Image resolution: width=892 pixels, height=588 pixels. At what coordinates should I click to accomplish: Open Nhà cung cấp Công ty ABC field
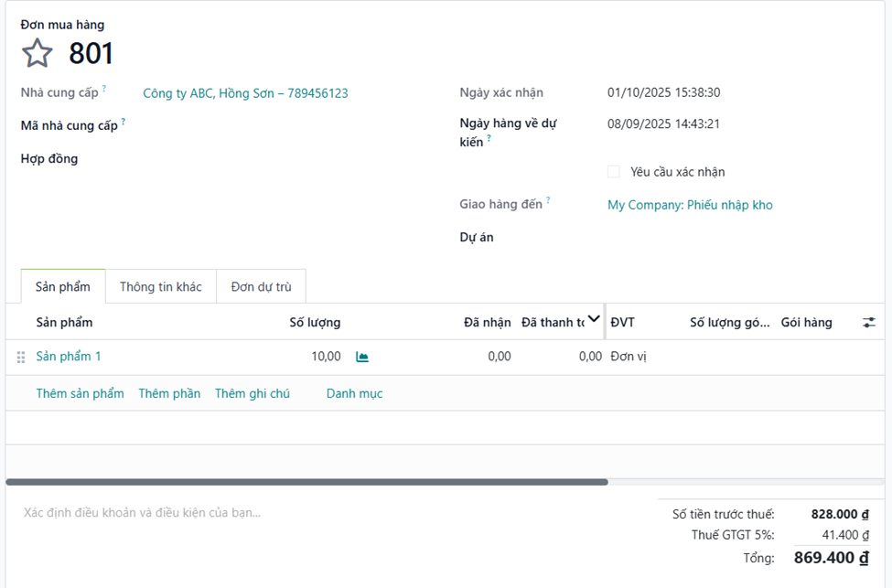click(x=245, y=93)
